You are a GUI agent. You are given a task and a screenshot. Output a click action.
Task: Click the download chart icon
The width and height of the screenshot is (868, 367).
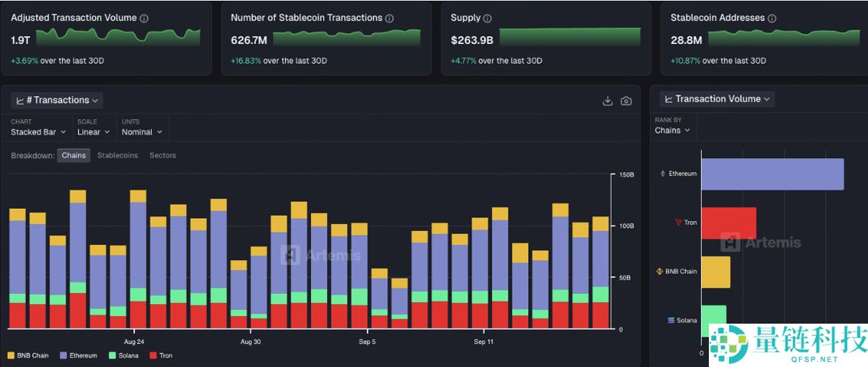click(x=608, y=101)
